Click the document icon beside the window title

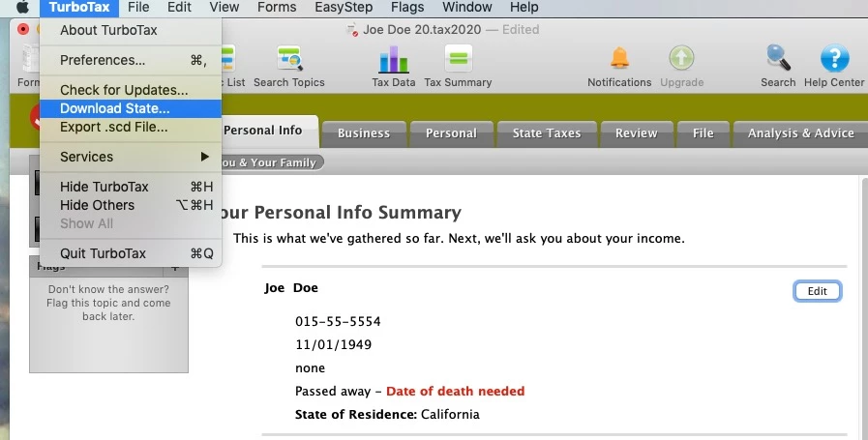(351, 30)
